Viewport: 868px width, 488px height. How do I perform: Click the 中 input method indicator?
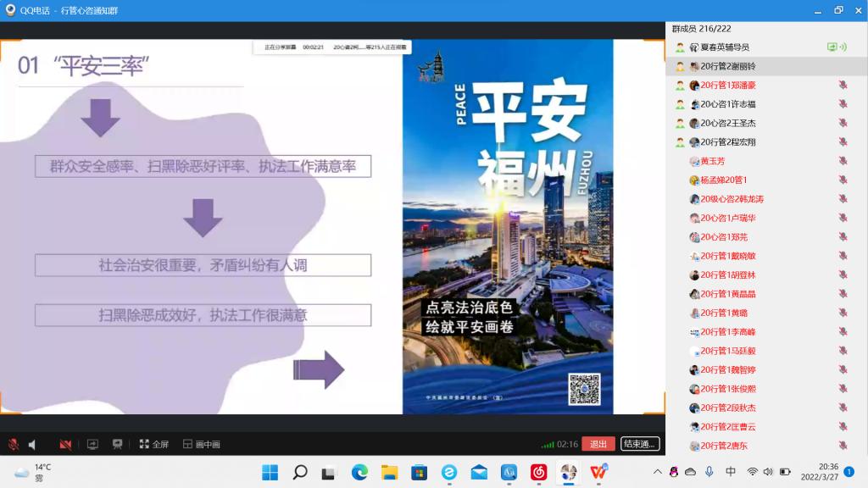click(x=731, y=472)
